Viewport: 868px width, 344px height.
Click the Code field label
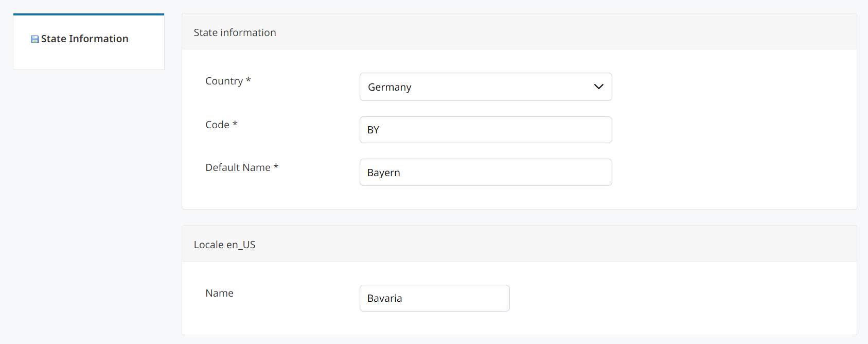point(217,125)
